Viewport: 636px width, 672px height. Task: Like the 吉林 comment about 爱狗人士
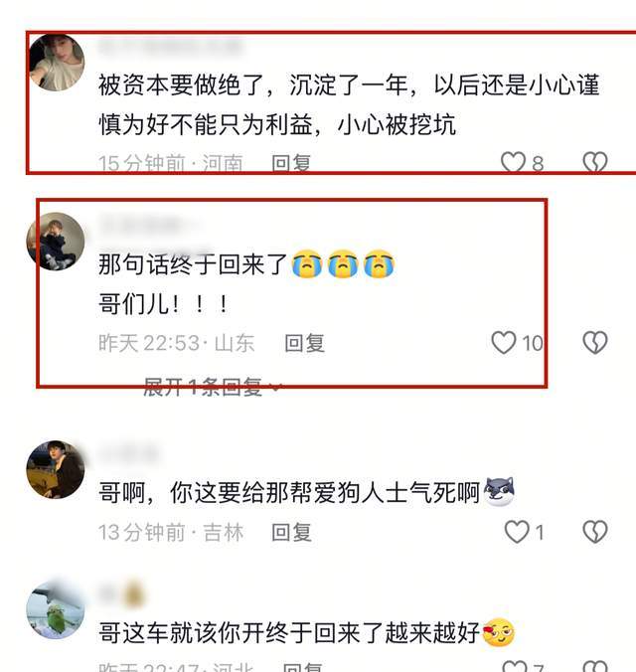point(517,532)
